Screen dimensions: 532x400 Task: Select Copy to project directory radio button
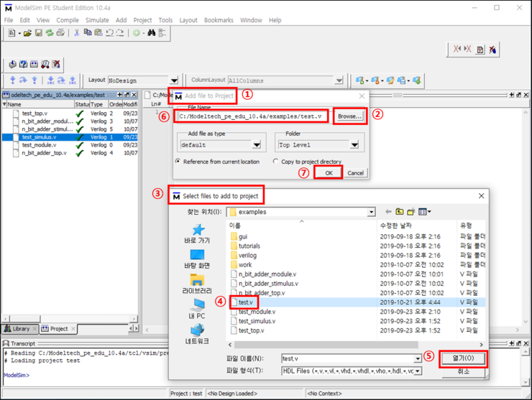coord(275,162)
